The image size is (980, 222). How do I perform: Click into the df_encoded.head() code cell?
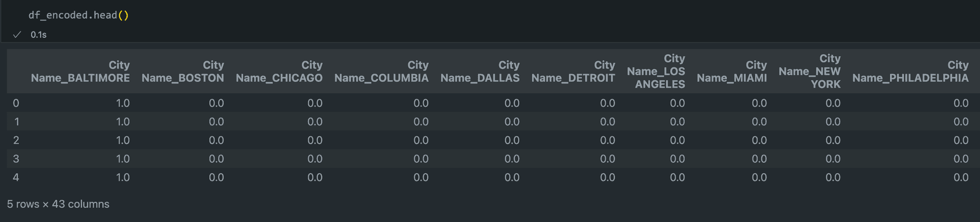click(78, 15)
